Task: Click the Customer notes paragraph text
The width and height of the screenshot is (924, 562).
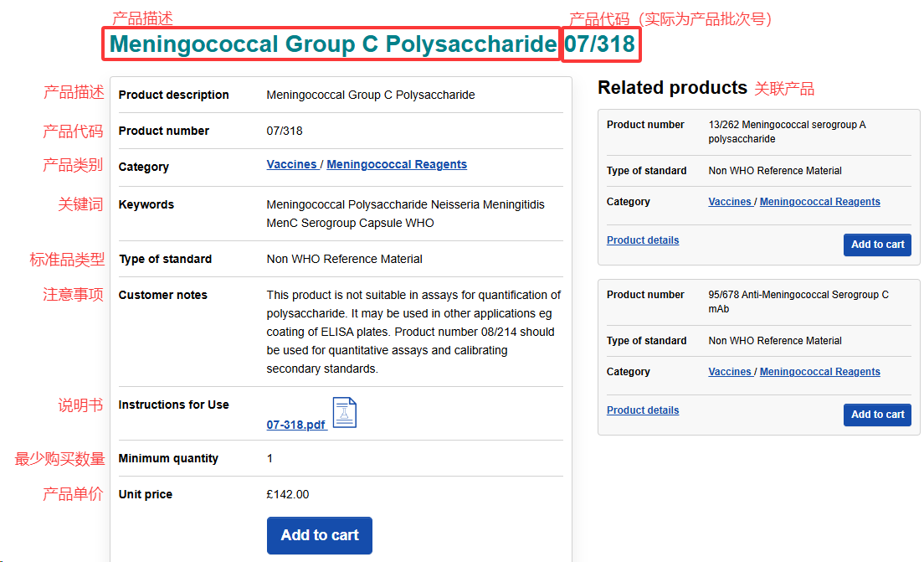Action: [x=413, y=332]
